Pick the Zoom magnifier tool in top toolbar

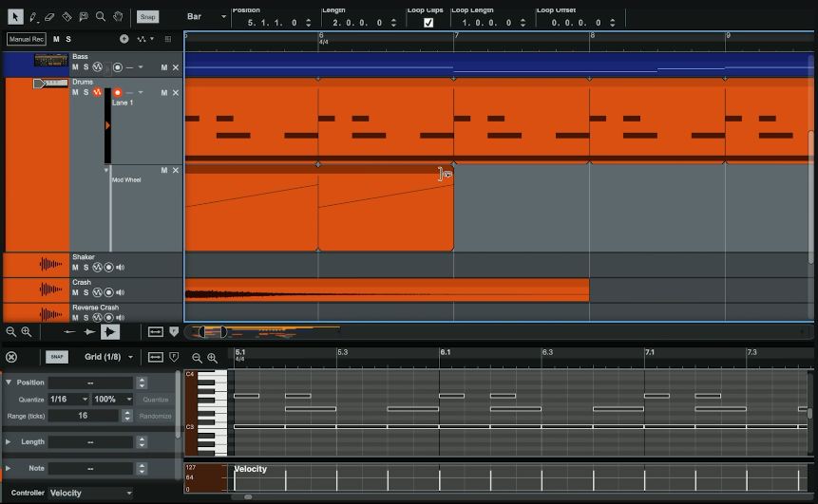[x=101, y=16]
